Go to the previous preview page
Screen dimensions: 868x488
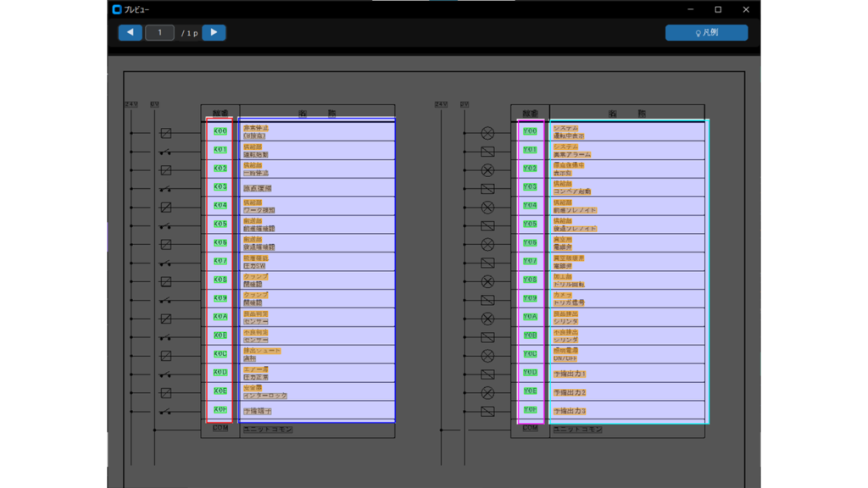[x=130, y=33]
